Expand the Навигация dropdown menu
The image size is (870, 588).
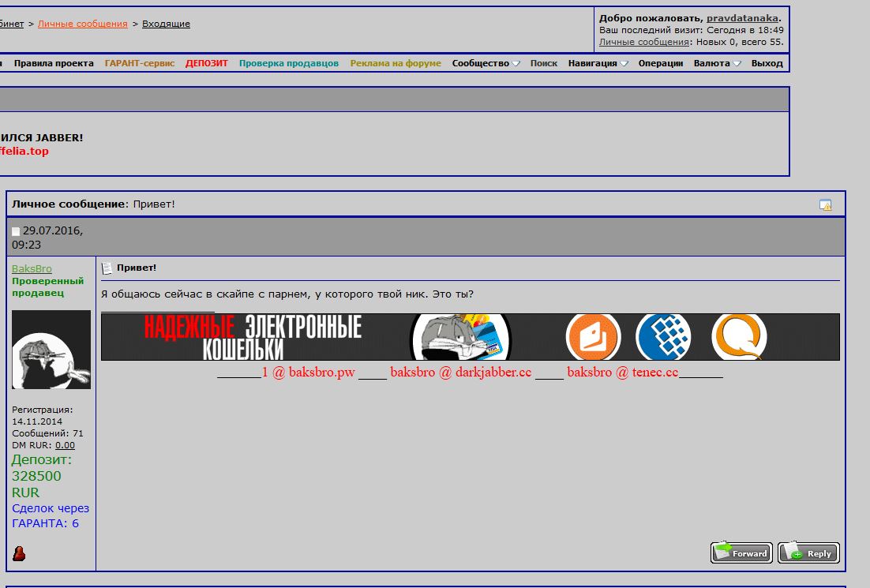[598, 63]
